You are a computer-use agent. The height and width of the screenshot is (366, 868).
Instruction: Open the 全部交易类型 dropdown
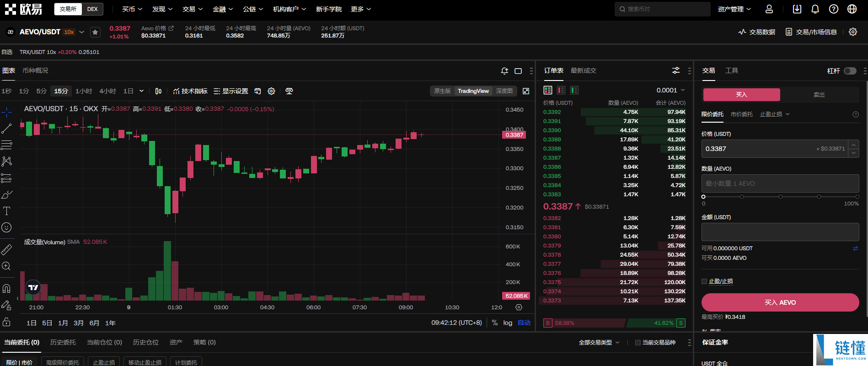click(599, 343)
